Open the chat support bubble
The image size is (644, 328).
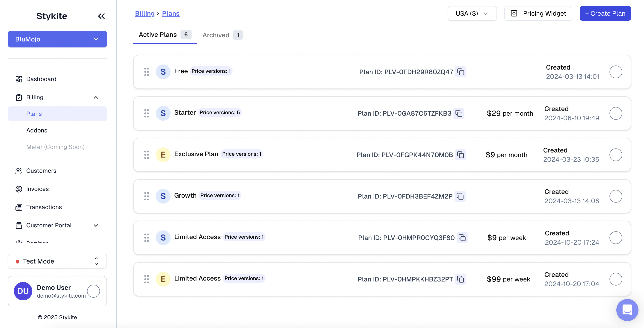627,310
